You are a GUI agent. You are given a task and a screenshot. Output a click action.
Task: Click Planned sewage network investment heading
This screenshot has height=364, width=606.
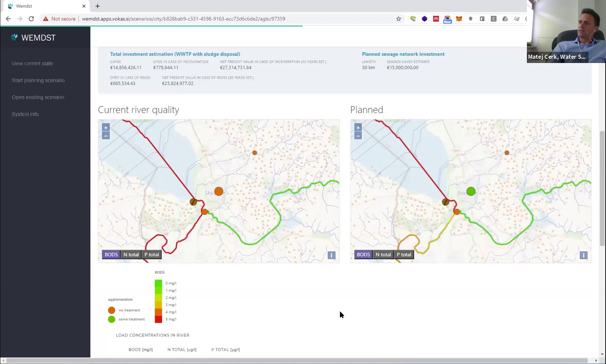403,54
